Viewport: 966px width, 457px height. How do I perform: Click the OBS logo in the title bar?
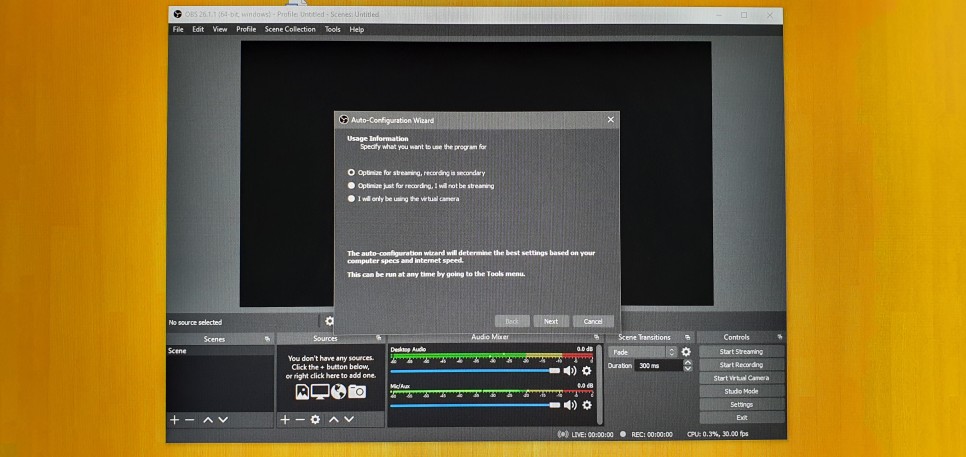click(177, 14)
